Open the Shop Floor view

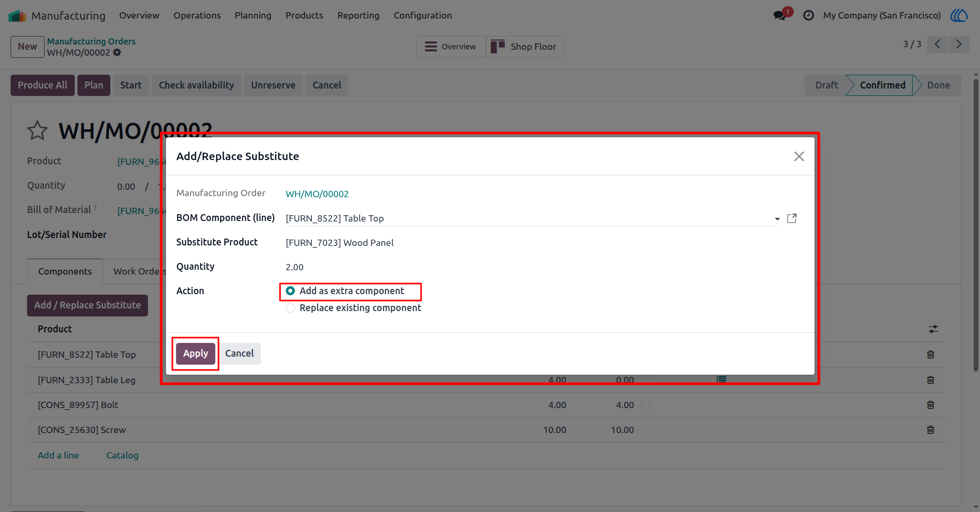tap(524, 47)
